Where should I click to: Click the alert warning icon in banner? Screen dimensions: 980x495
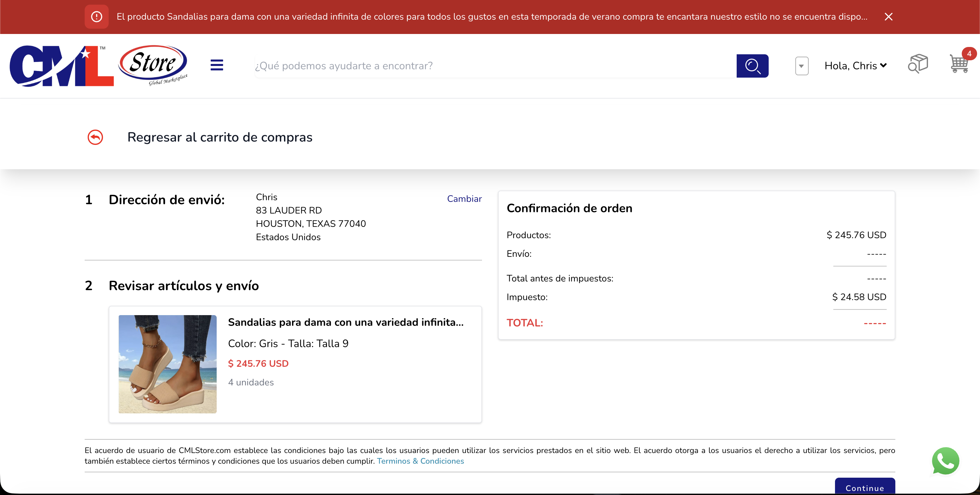tap(97, 17)
